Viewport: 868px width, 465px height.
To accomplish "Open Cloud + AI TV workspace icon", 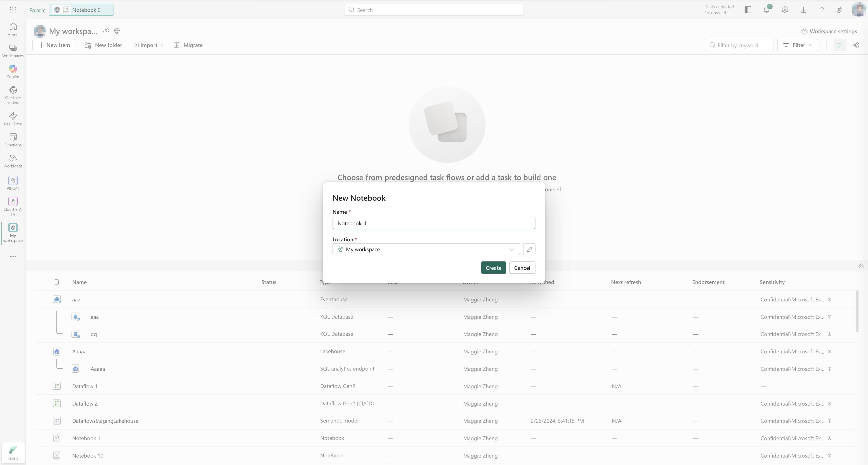I will click(x=13, y=201).
